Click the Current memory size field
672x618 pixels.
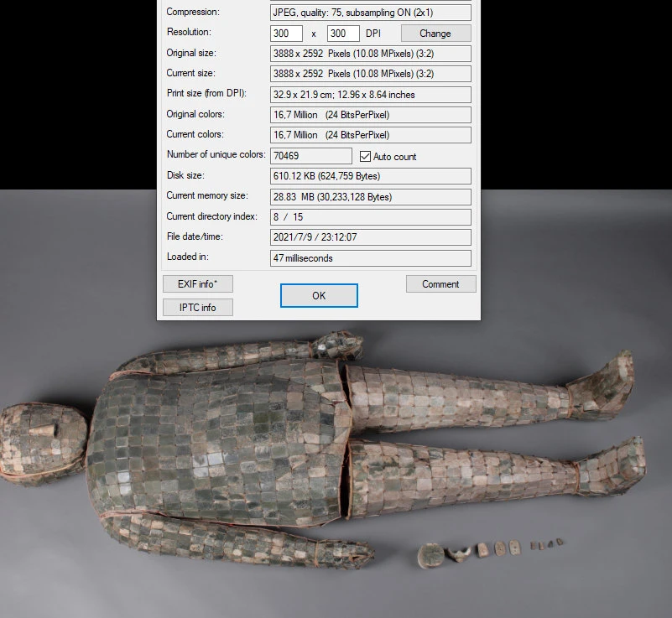(370, 197)
